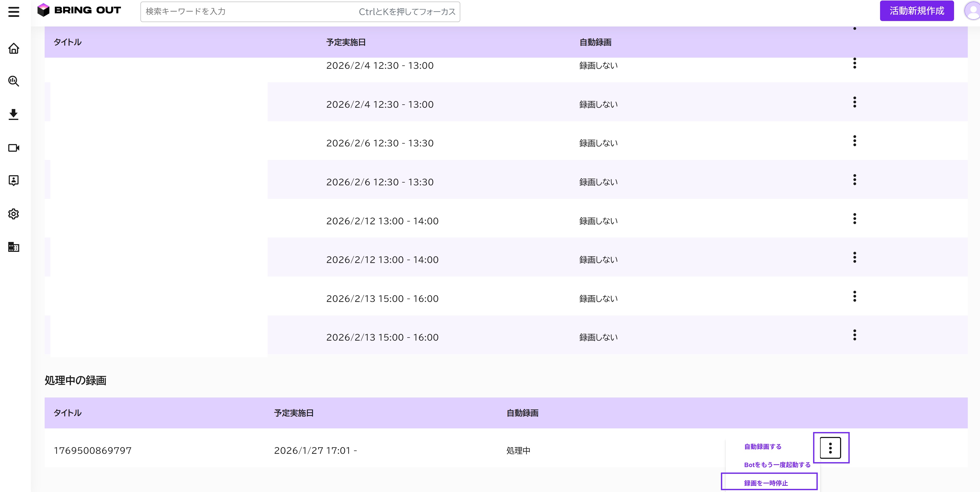Click the BRING OUT logo
The width and height of the screenshot is (980, 492).
[x=79, y=10]
